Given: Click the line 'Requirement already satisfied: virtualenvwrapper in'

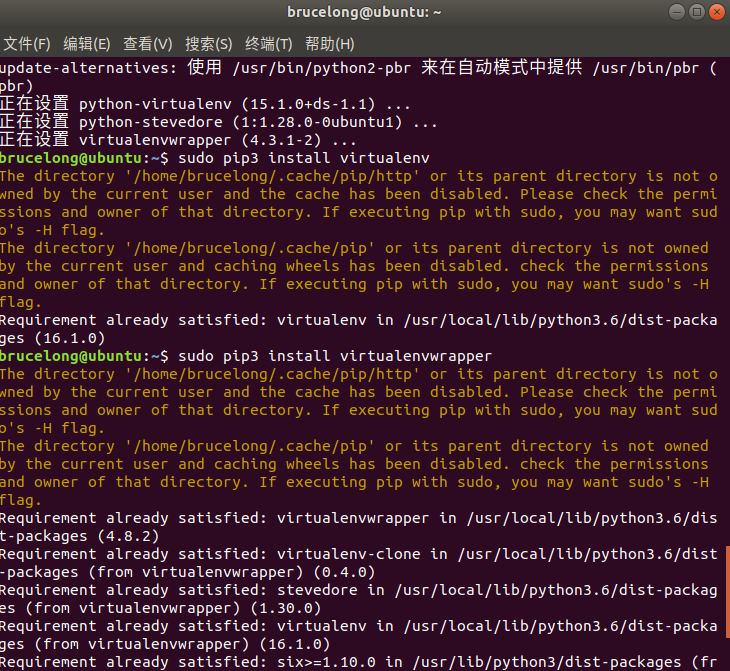Looking at the screenshot, I should 358,518.
